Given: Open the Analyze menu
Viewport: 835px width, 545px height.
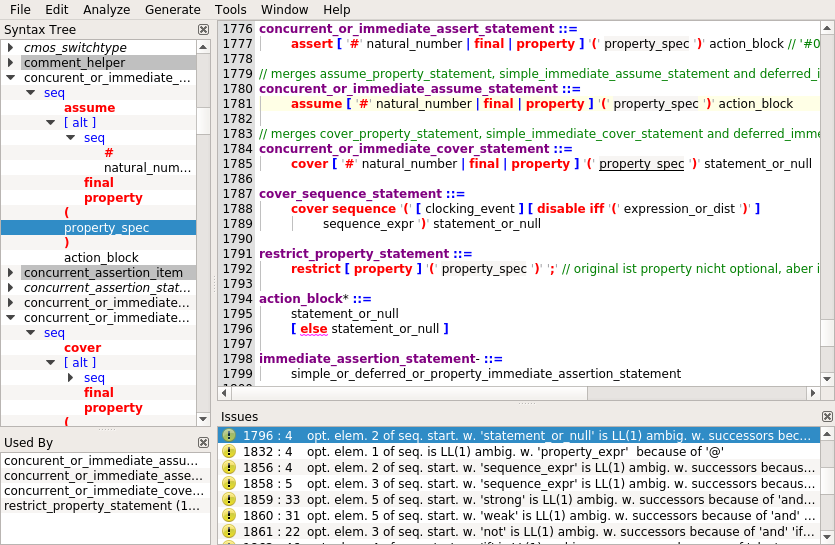Looking at the screenshot, I should (106, 9).
